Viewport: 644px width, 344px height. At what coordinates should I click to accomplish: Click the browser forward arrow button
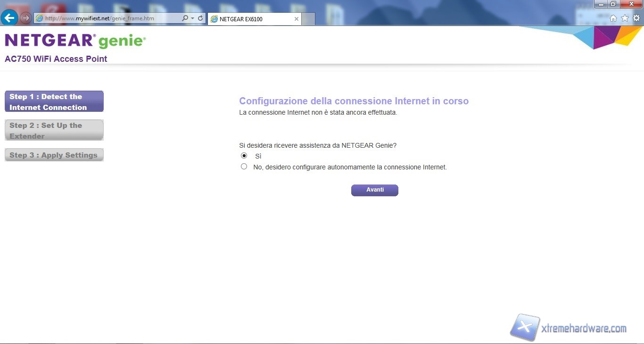pos(25,18)
